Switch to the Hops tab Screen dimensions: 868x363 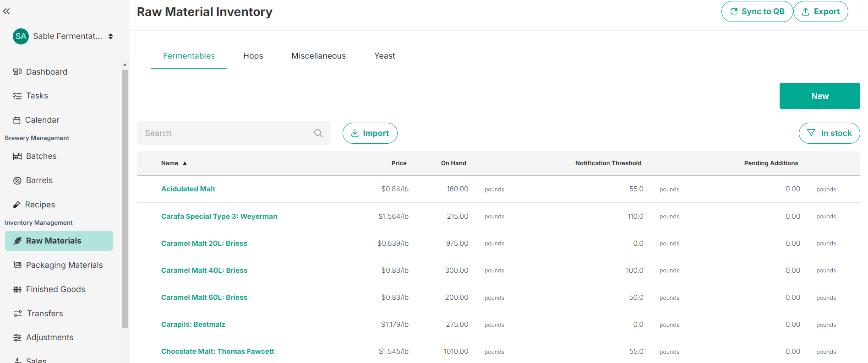pyautogui.click(x=253, y=56)
